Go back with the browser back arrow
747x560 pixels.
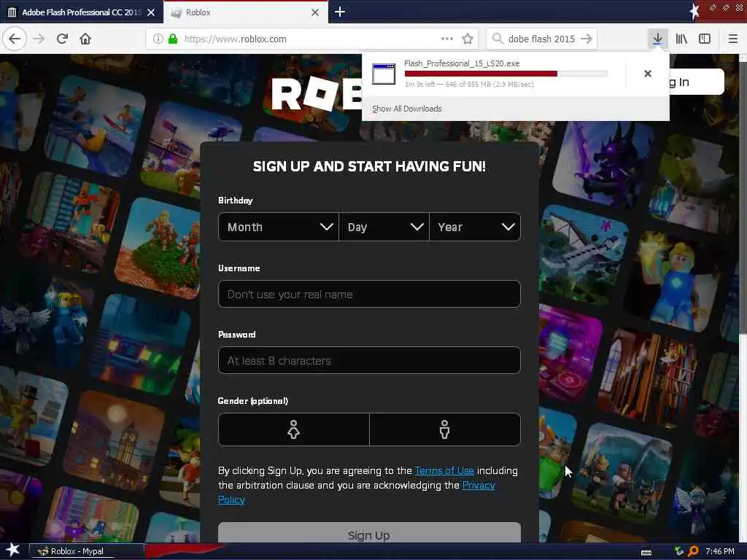click(x=15, y=39)
